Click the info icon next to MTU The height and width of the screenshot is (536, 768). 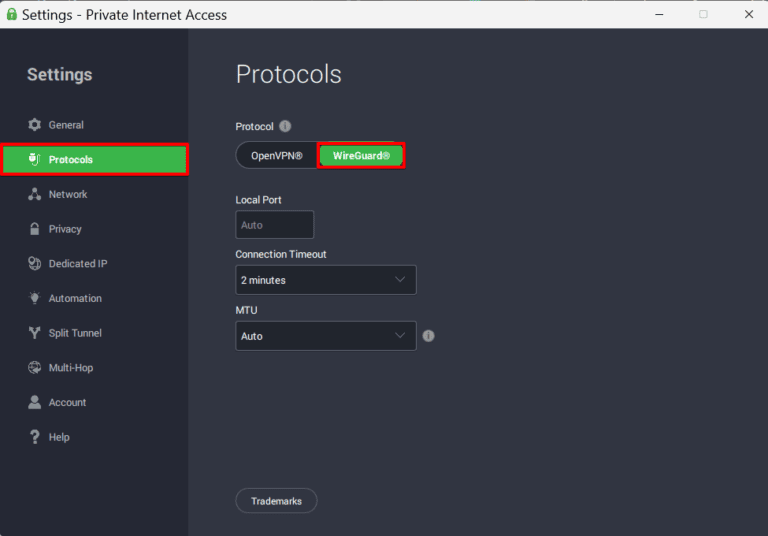pos(429,336)
